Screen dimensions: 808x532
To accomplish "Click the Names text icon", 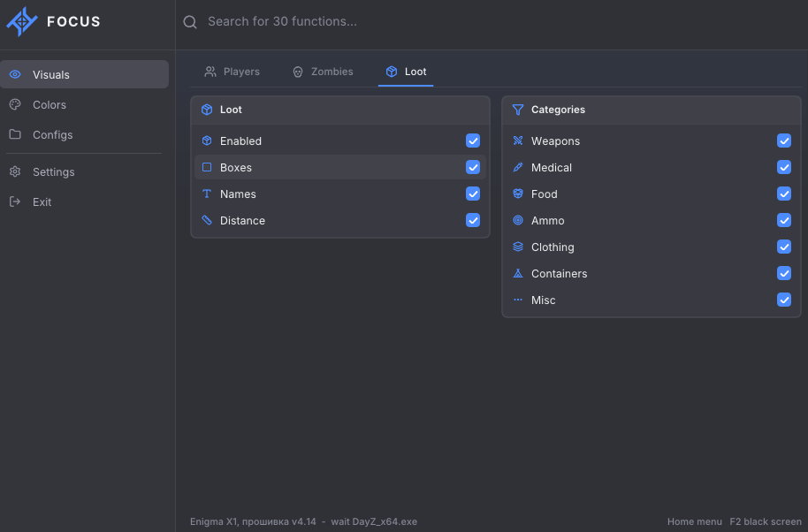I will coord(207,194).
